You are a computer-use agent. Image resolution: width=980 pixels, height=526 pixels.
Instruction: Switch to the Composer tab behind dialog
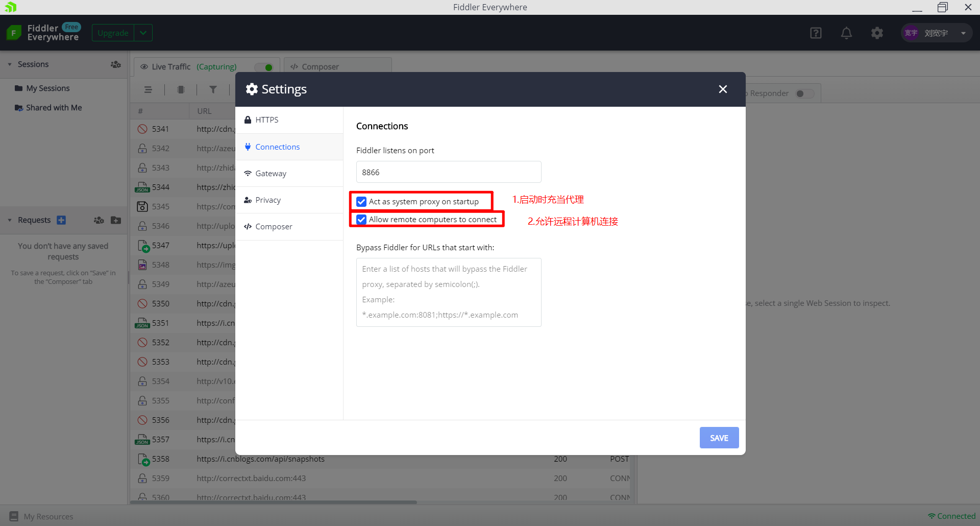337,66
